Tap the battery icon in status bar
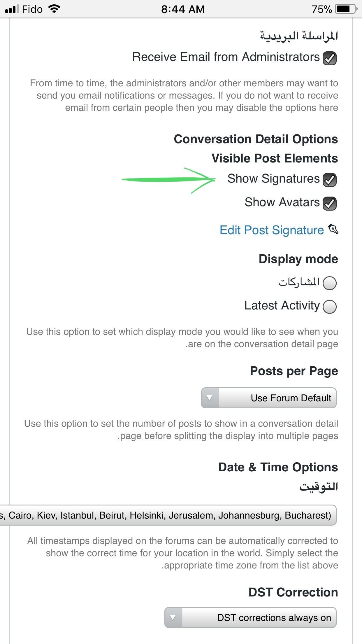This screenshot has width=362, height=644. (x=346, y=9)
